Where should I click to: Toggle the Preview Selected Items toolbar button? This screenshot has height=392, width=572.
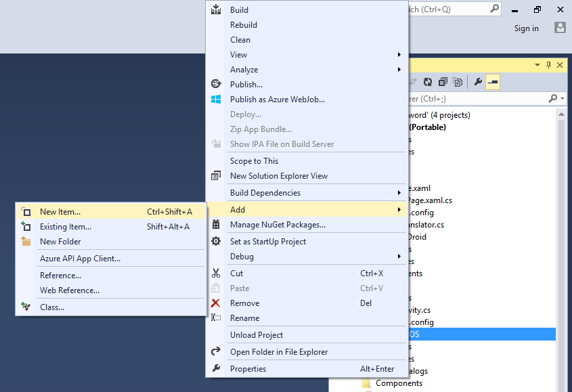point(493,82)
